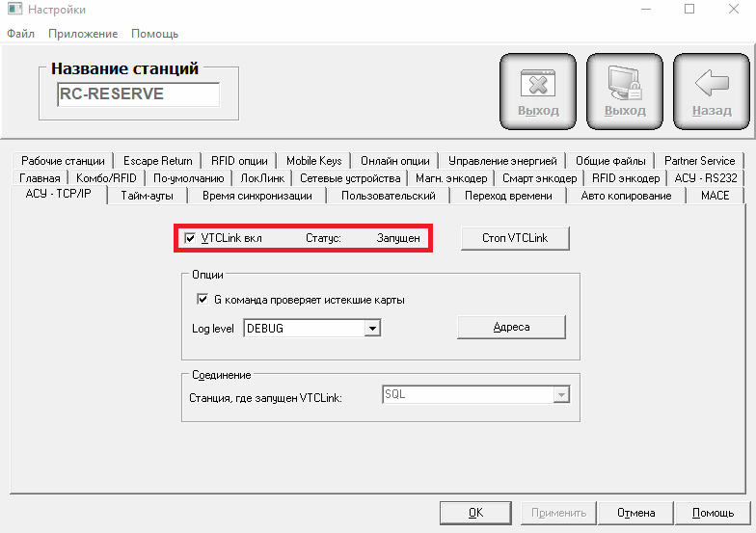Switch to the Авто копирование tab

click(626, 196)
